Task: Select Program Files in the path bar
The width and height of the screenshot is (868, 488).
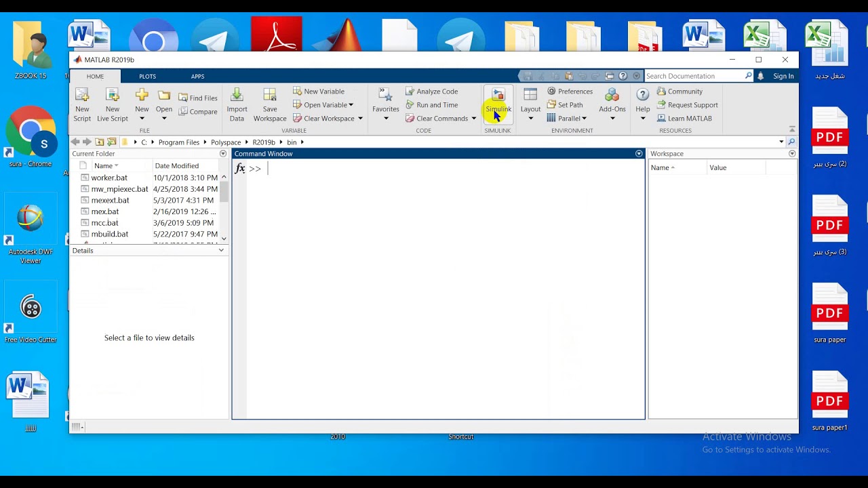Action: [179, 142]
